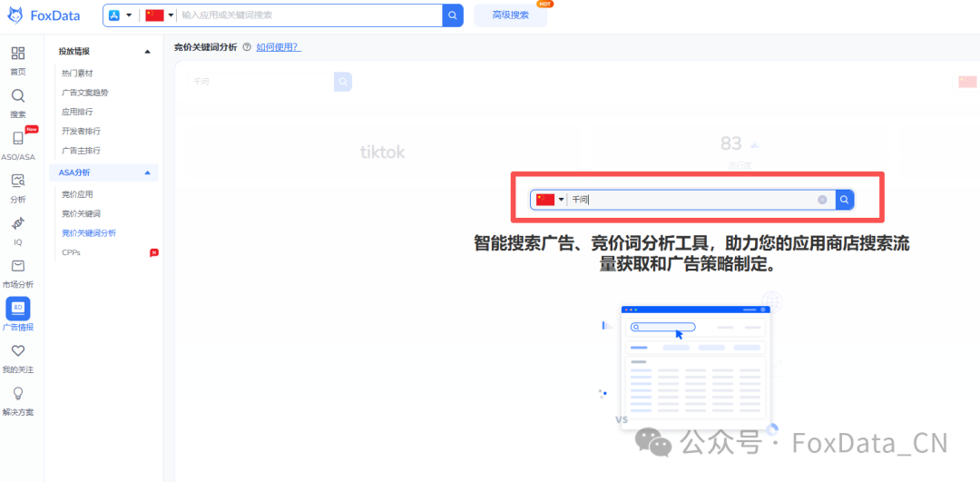Image resolution: width=980 pixels, height=482 pixels.
Task: Collapse the 投放情报 menu group
Action: click(x=148, y=51)
